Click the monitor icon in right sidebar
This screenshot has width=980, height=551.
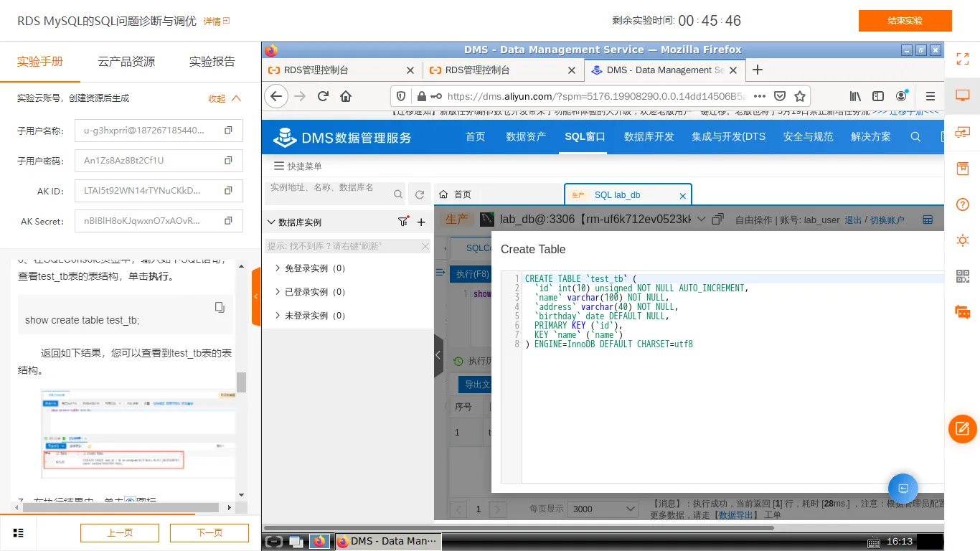pos(962,95)
